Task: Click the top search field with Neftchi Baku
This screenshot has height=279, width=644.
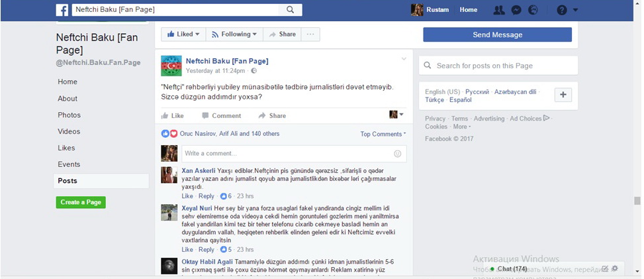Action: (175, 10)
